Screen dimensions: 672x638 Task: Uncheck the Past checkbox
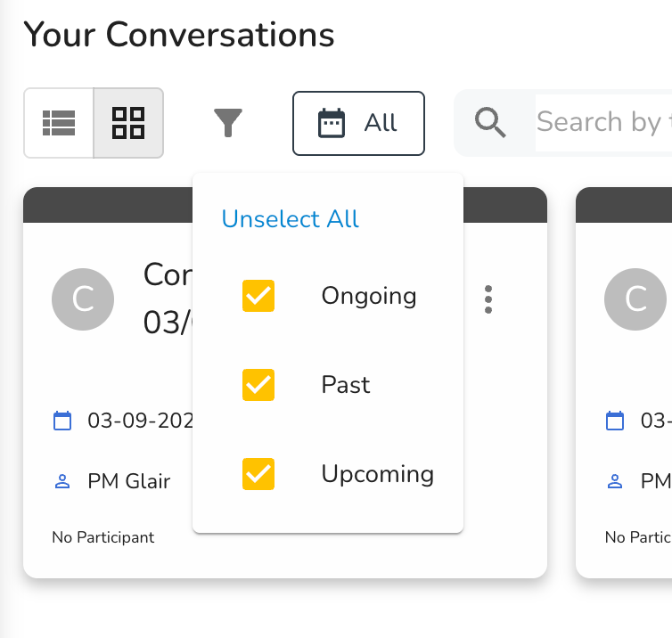pos(258,385)
